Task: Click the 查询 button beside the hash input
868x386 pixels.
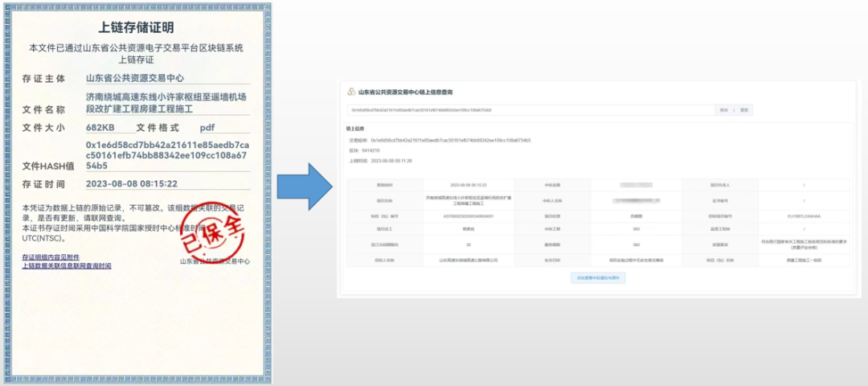Action: point(724,109)
